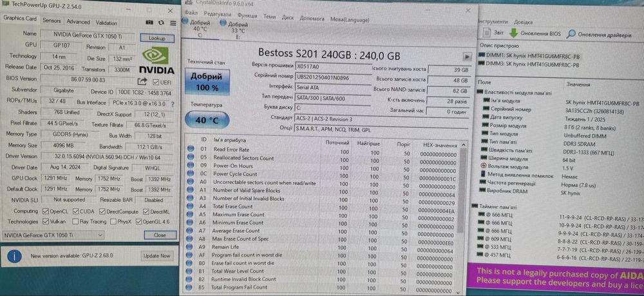Viewport: 644px width, 296px height.
Task: Click the Driver Version value in GPU-Z
Action: click(x=108, y=157)
